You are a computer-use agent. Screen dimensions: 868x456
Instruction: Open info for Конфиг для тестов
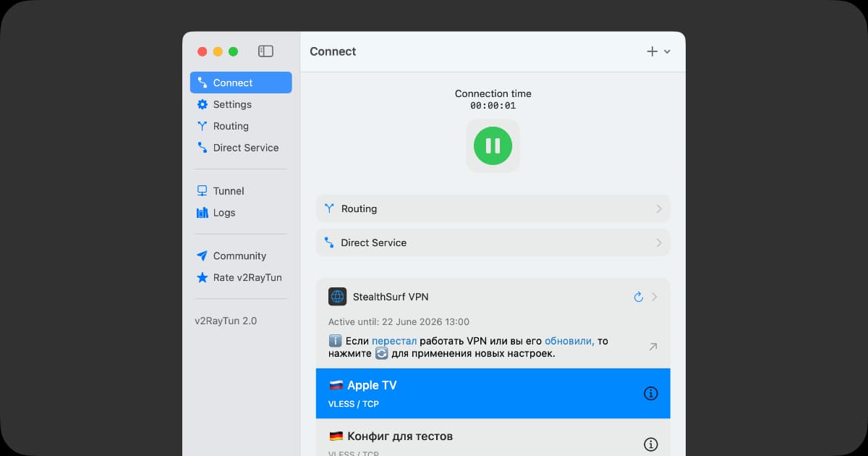pos(650,444)
